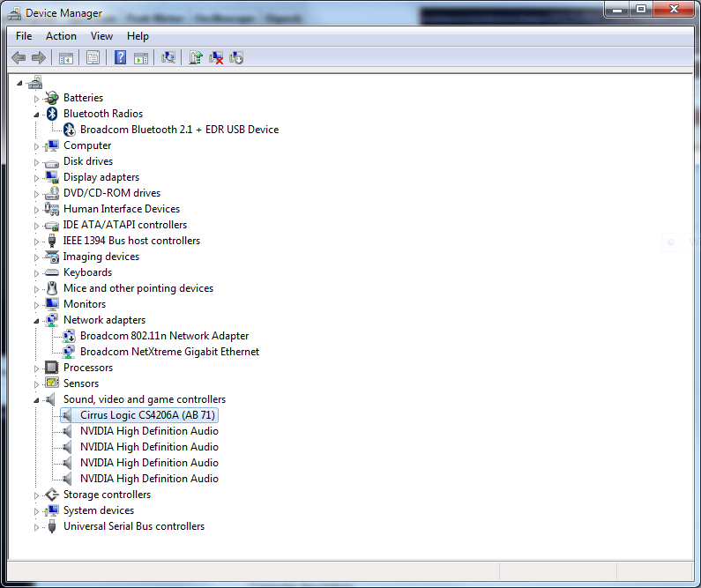Image resolution: width=701 pixels, height=588 pixels.
Task: Click the Back arrow in the toolbar
Action: [19, 57]
